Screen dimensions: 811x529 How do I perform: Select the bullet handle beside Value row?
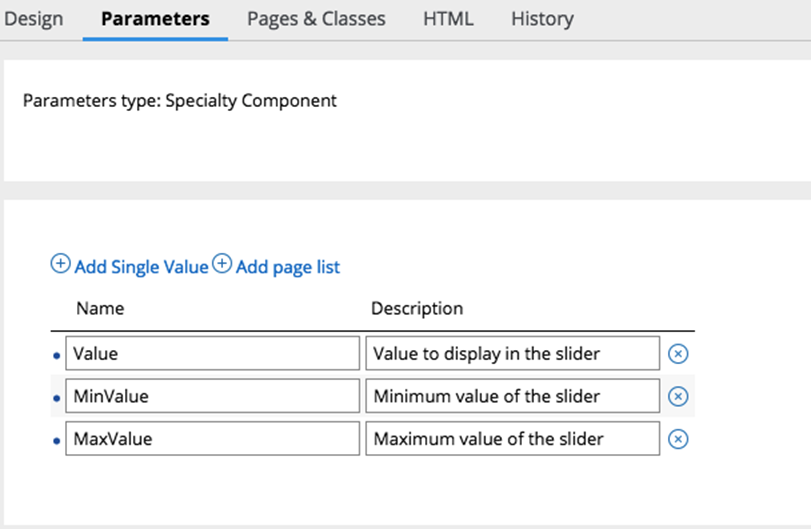pos(57,356)
